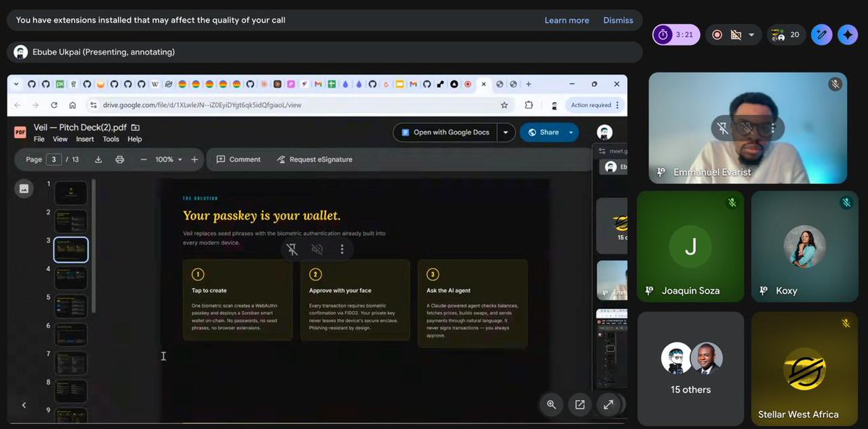Click the move-to-folder icon beside the file name
Viewport: 868px width, 429px height.
[x=135, y=127]
